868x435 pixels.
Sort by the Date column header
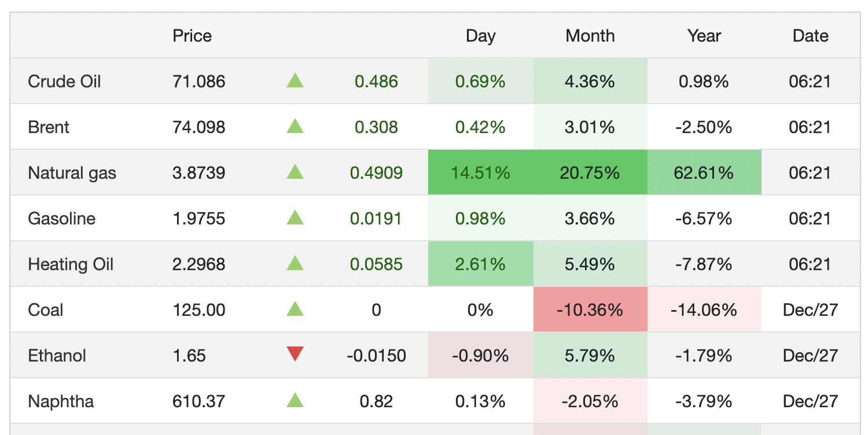click(x=810, y=36)
